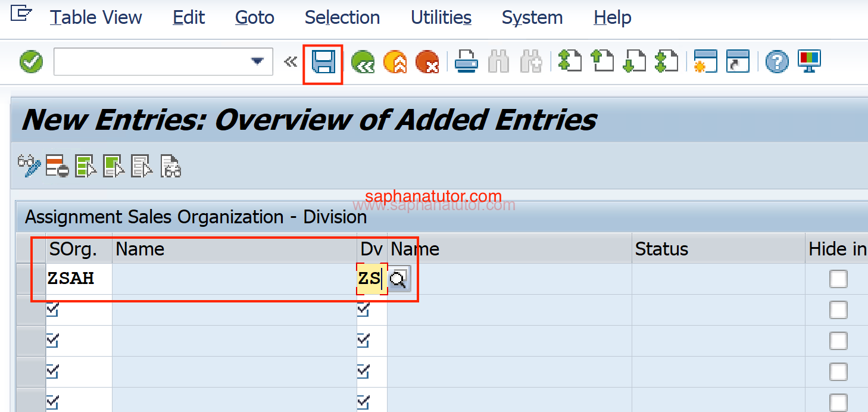The height and width of the screenshot is (412, 868).
Task: Click the yellow Exit icon
Action: tap(395, 62)
